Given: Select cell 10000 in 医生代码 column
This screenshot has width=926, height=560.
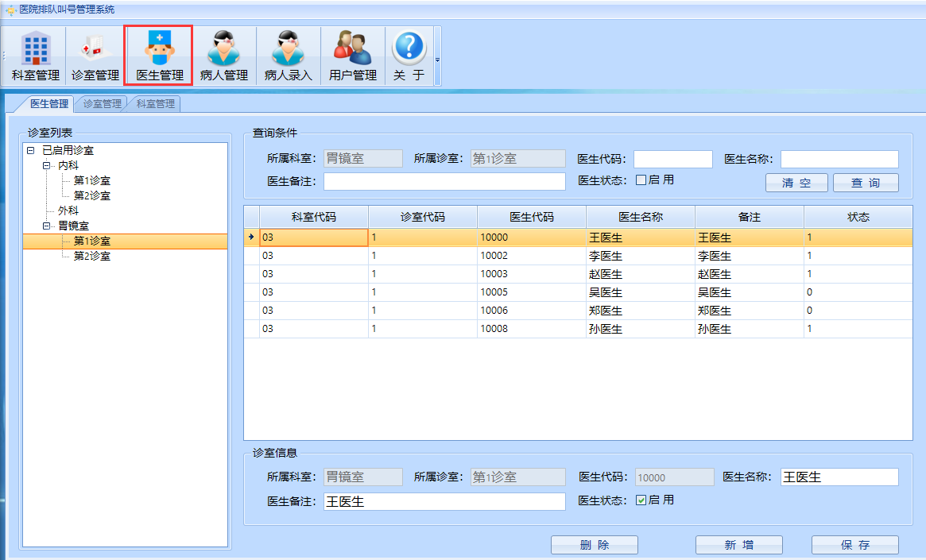Looking at the screenshot, I should coord(532,238).
